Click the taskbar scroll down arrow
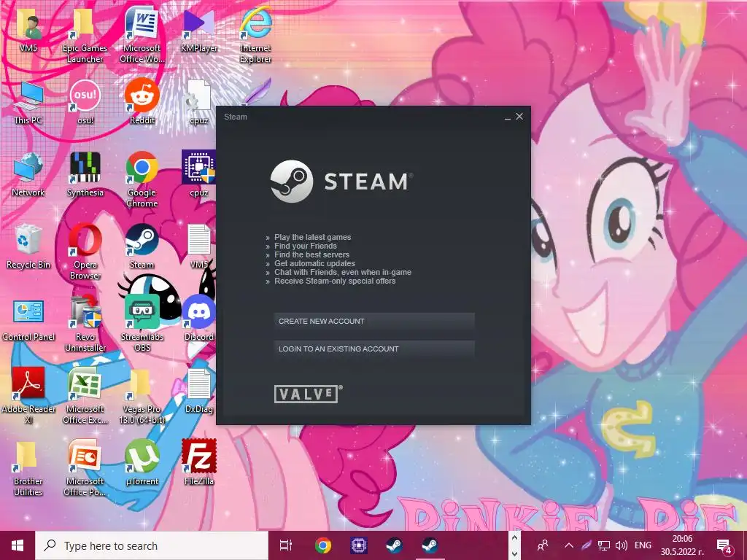The height and width of the screenshot is (560, 747). point(514,554)
